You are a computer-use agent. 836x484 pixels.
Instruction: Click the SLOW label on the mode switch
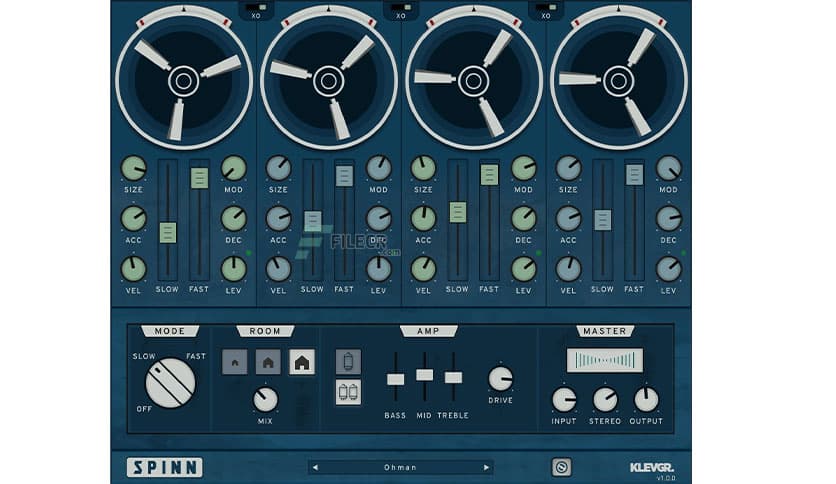coord(144,356)
